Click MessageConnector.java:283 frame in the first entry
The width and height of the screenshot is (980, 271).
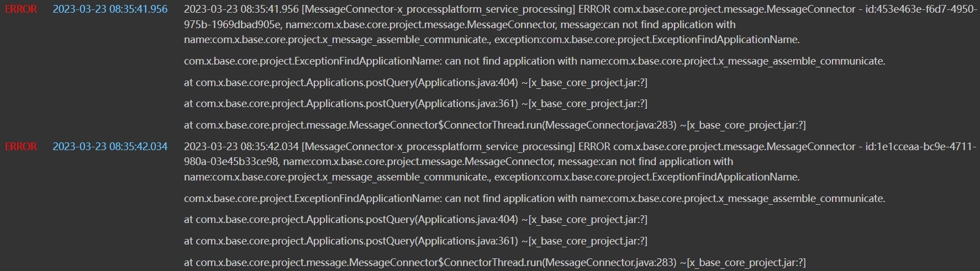494,125
